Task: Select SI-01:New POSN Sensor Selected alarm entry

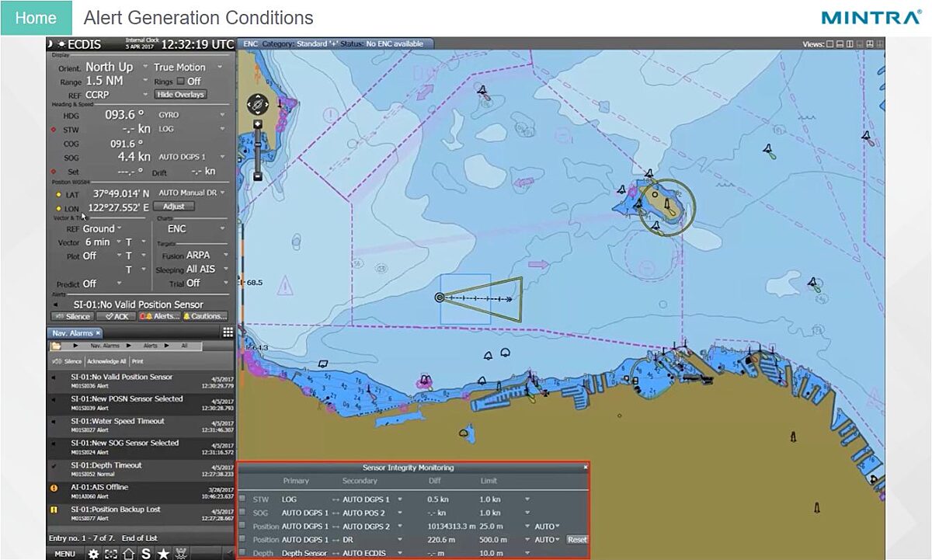Action: click(x=141, y=402)
